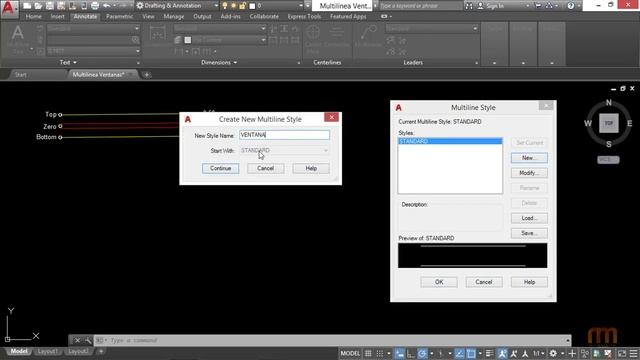Screen dimensions: 640x360
Task: Click the white layer color swatch
Action: tap(252, 6)
